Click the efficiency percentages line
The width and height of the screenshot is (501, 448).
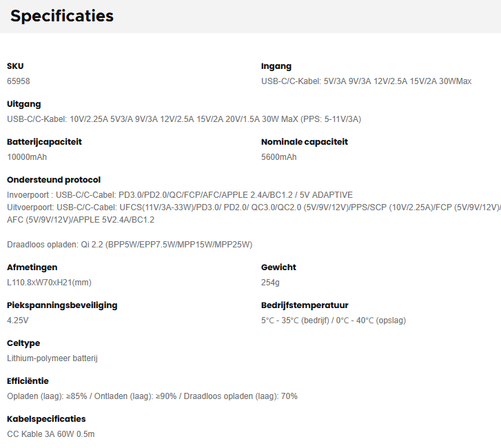click(152, 396)
